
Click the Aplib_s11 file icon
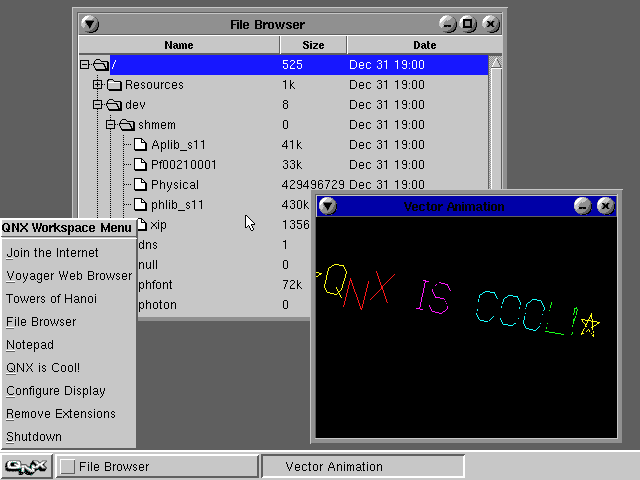(x=140, y=144)
